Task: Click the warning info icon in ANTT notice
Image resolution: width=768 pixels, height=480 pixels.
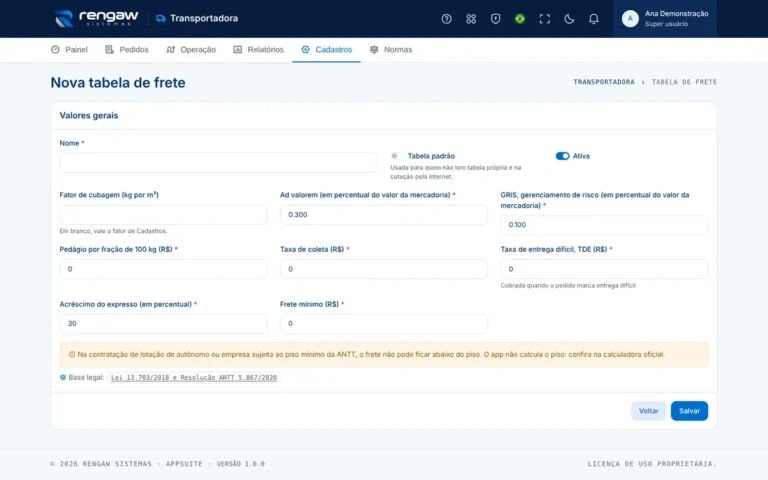Action: point(72,354)
